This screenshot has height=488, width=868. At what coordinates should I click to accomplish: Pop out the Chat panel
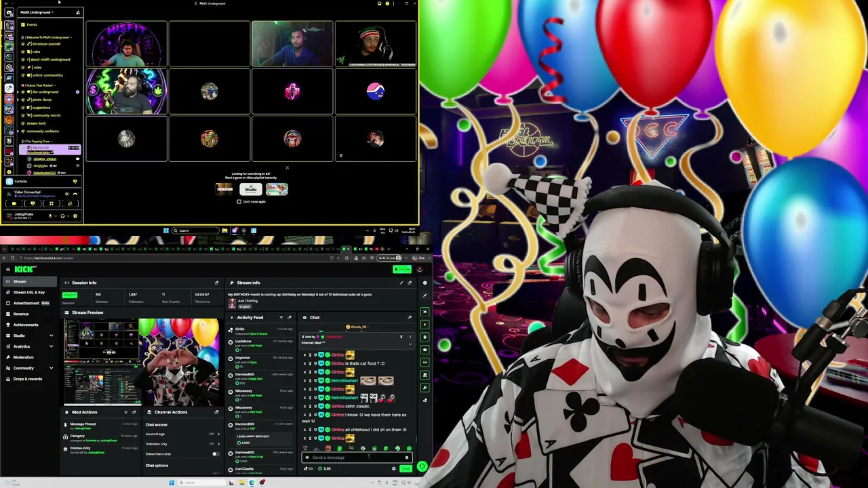409,317
